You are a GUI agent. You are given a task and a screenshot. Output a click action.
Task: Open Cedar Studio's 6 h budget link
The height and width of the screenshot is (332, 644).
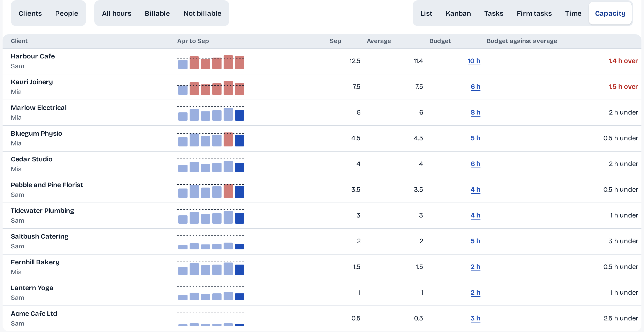475,164
